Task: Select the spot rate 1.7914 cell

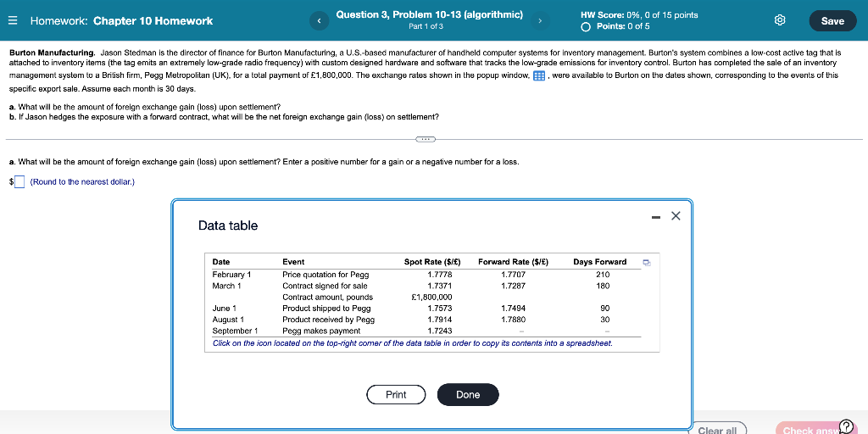Action: (440, 320)
